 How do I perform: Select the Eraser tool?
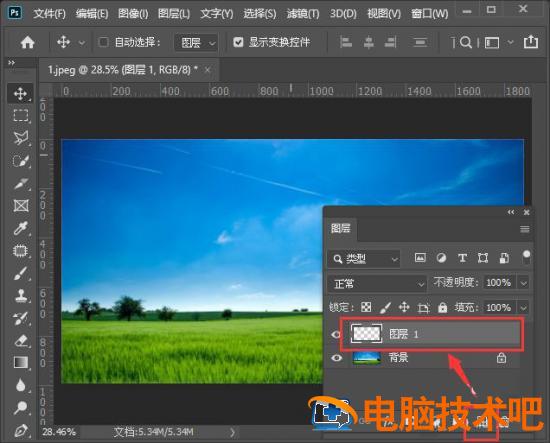tap(20, 341)
